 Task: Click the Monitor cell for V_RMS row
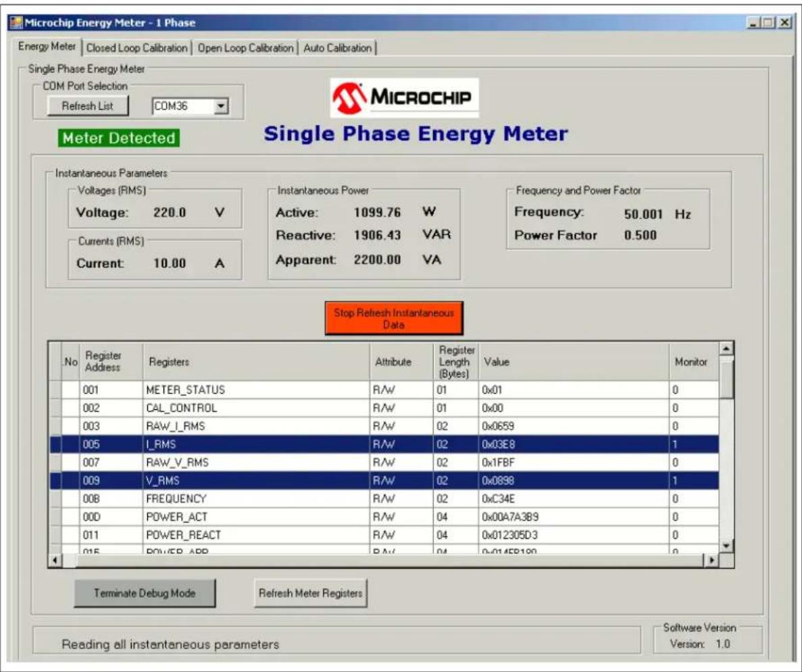[x=694, y=481]
